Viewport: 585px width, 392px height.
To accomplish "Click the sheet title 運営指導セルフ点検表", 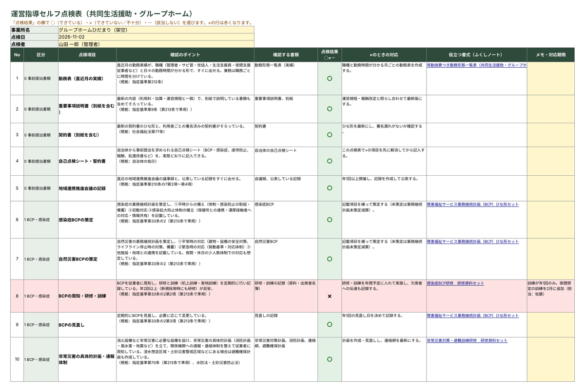I will click(x=102, y=14).
